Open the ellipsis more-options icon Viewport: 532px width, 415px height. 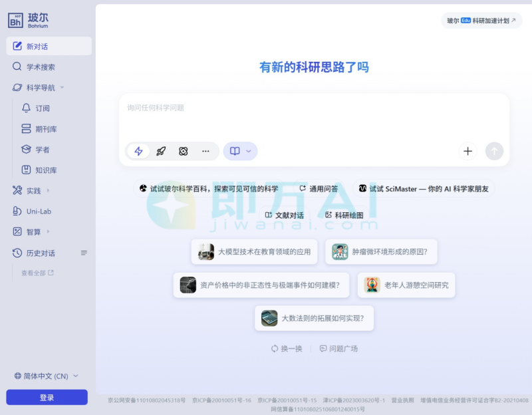coord(205,151)
